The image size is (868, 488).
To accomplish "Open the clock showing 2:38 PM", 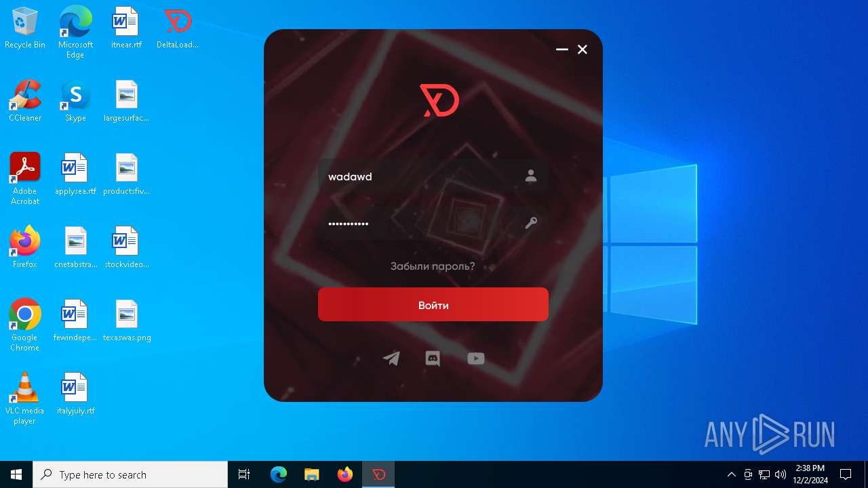I will [x=810, y=474].
